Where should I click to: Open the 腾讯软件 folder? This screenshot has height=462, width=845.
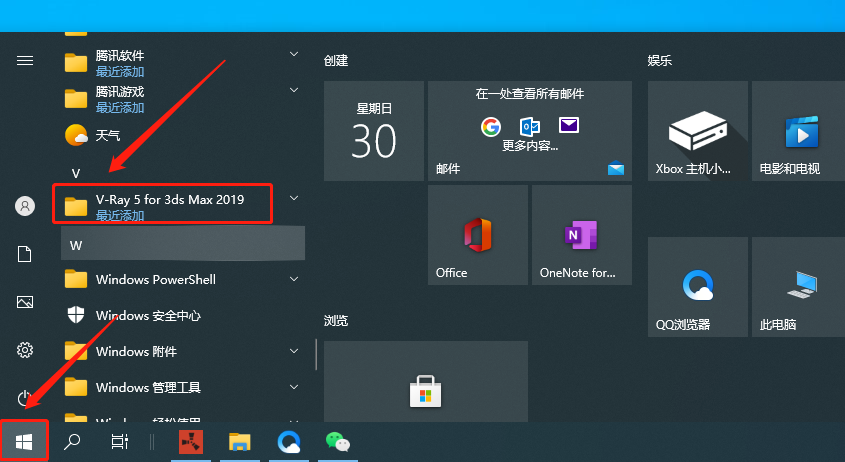click(183, 63)
